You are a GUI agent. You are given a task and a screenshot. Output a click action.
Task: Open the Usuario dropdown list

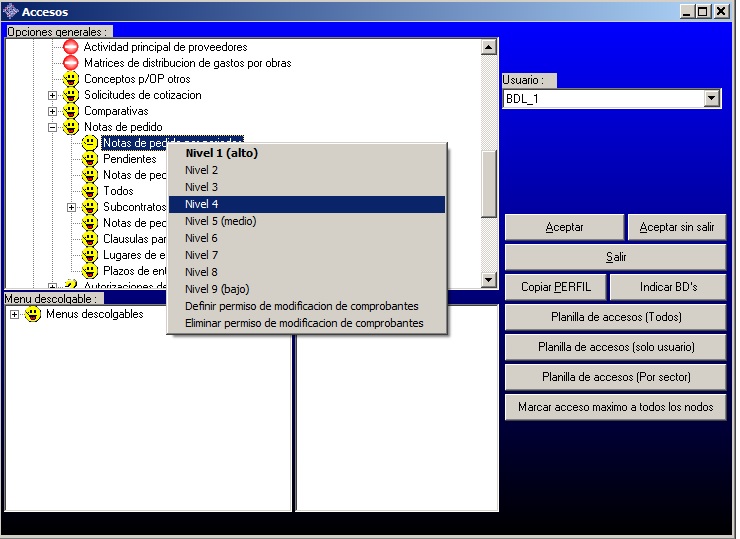pos(711,98)
